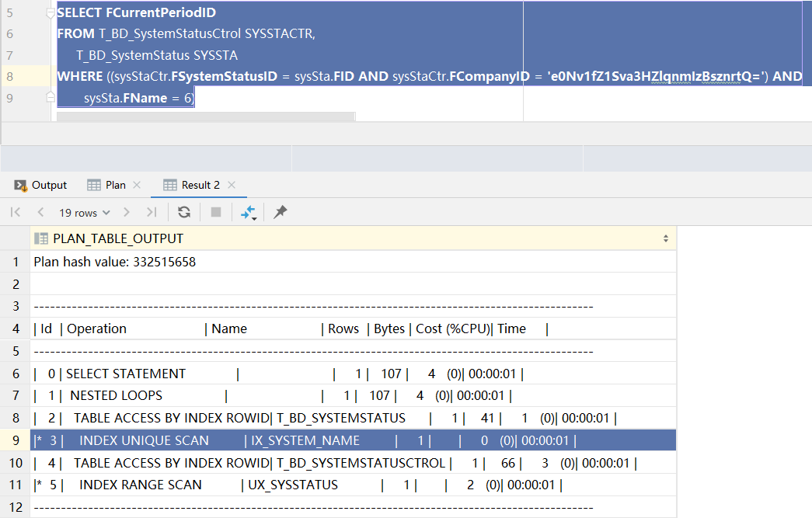Open the 19 rows page size dropdown
Image resolution: width=812 pixels, height=518 pixels.
click(85, 212)
